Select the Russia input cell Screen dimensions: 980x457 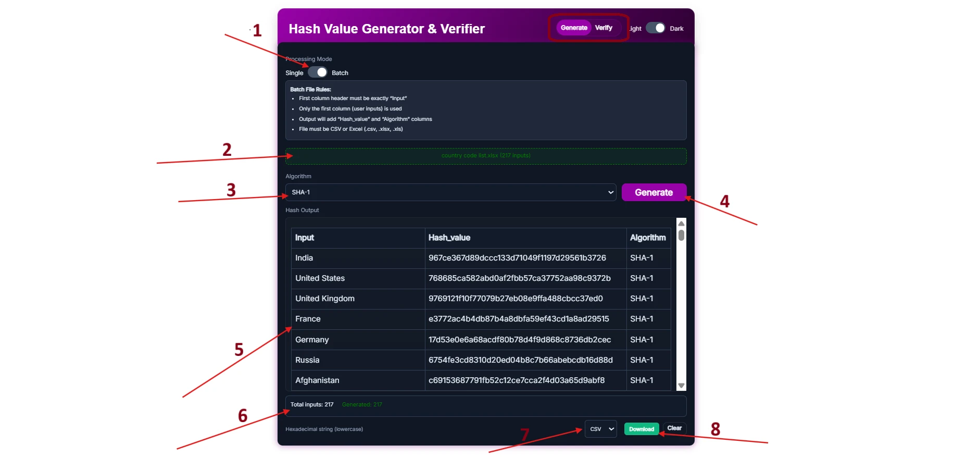(x=358, y=360)
